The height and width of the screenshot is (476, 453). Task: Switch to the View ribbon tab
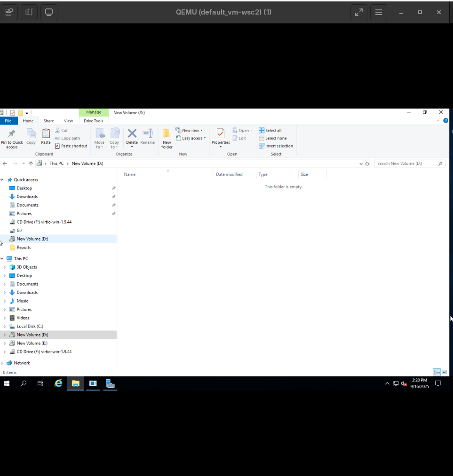(x=68, y=121)
